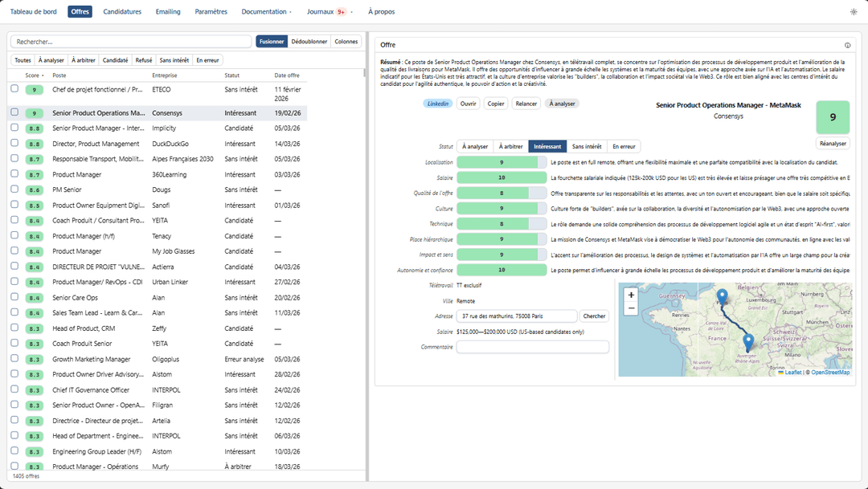The image size is (868, 489).
Task: Click the 9+ badge on Journaux
Action: (x=342, y=12)
